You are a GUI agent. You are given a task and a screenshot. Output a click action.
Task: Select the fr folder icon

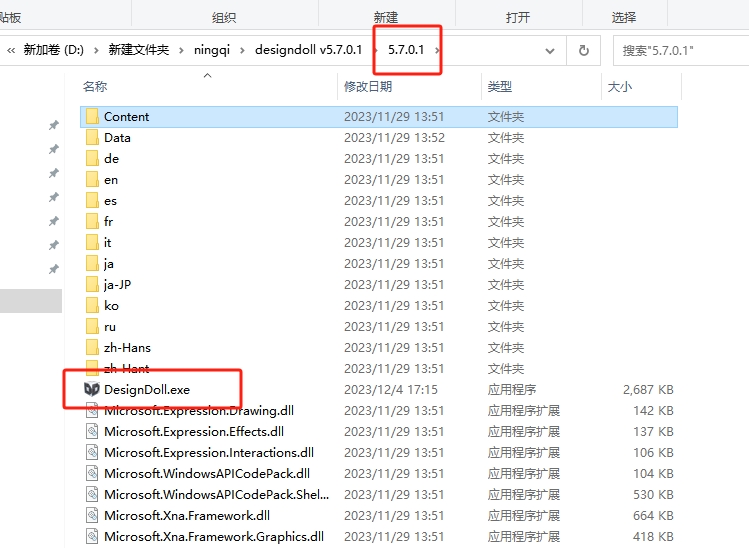coord(92,222)
